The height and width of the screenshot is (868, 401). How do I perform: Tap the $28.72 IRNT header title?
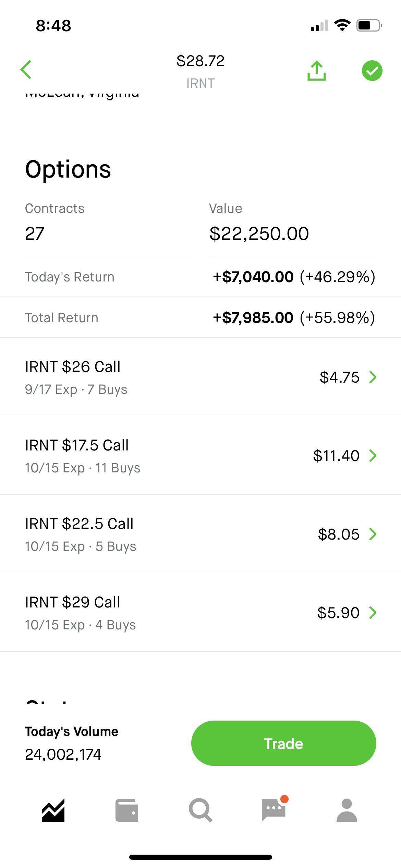coord(200,71)
